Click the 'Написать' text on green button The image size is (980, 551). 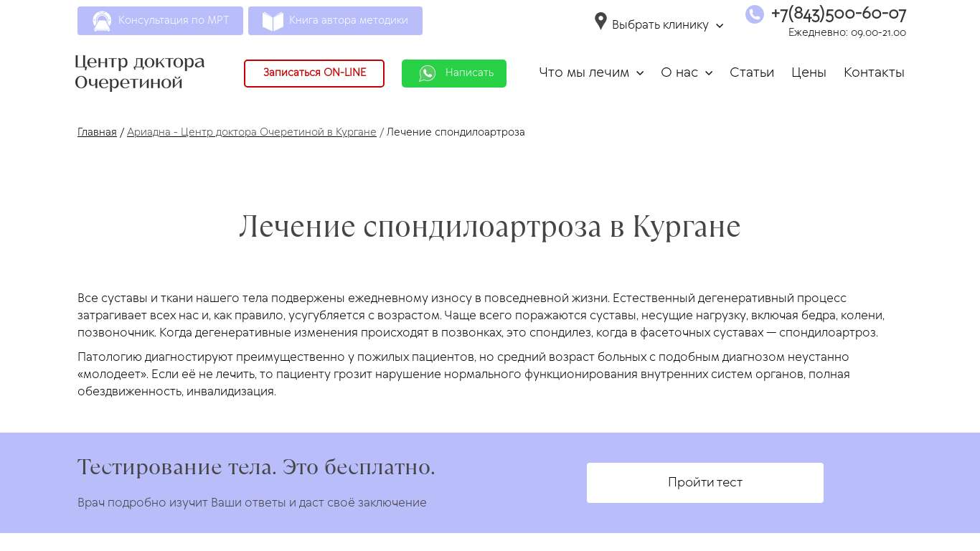[469, 73]
